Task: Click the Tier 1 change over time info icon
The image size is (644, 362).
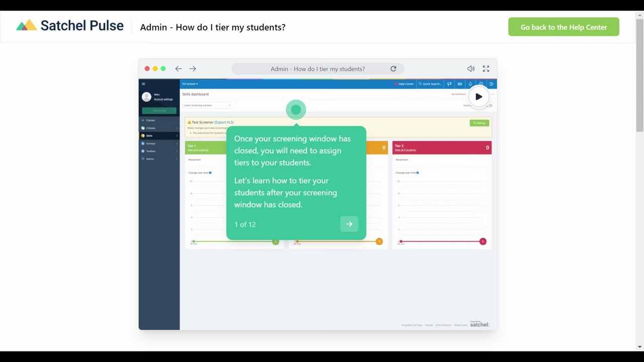Action: click(x=210, y=172)
